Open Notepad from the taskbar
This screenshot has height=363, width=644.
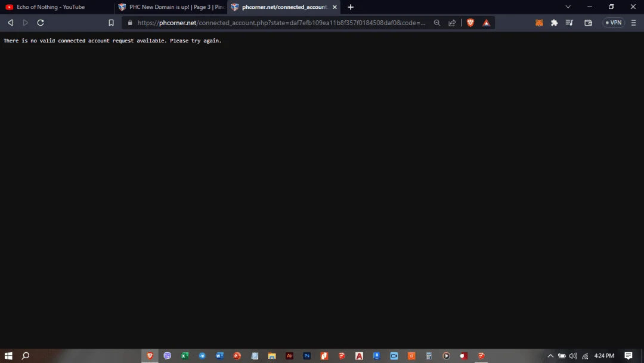[255, 356]
